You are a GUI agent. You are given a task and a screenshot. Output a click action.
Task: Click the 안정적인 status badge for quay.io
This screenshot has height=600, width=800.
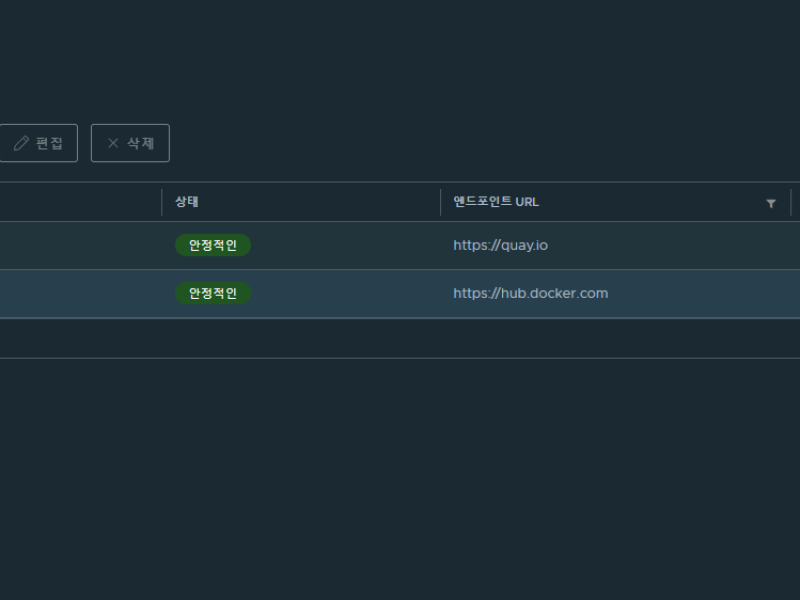213,245
